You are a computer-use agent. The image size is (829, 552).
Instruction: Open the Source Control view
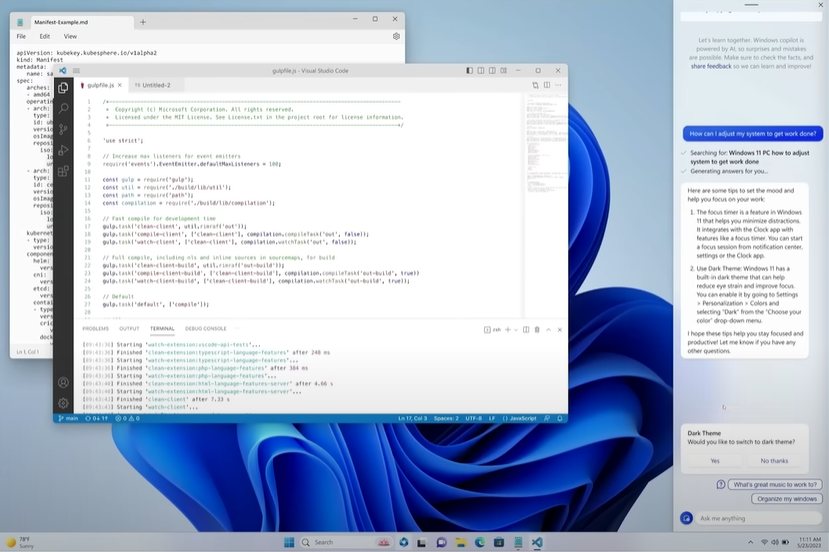click(63, 129)
